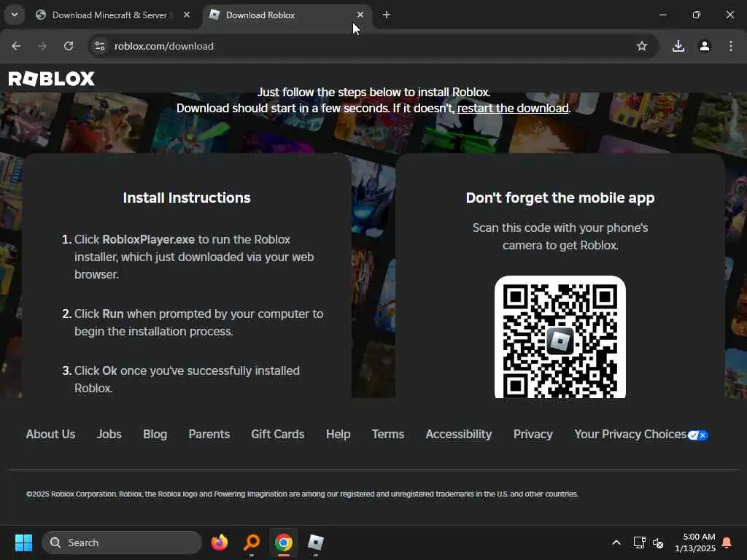This screenshot has width=747, height=560.
Task: Select the Download Roblox tab
Action: pos(287,15)
